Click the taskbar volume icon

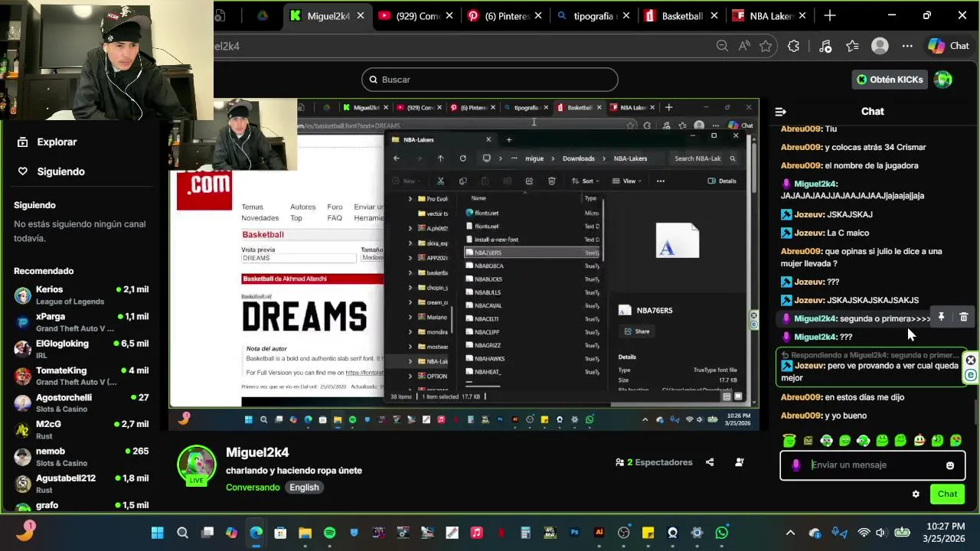pyautogui.click(x=880, y=533)
